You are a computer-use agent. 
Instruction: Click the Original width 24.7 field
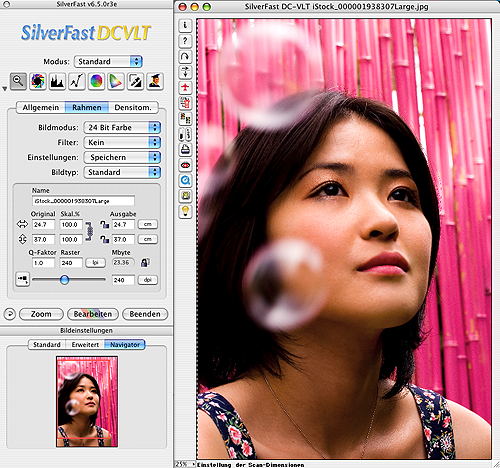(43, 224)
